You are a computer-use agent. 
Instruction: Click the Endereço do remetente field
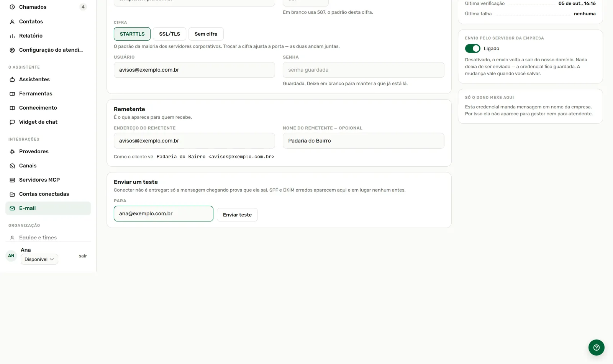(194, 141)
